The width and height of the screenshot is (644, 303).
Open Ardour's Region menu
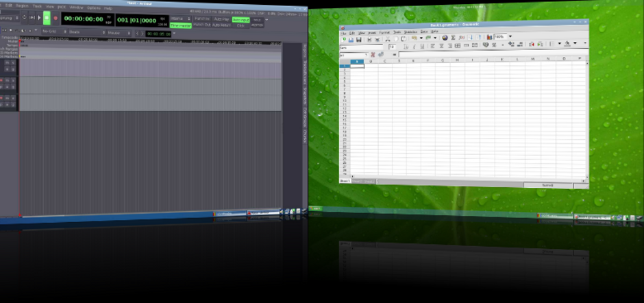pyautogui.click(x=22, y=5)
